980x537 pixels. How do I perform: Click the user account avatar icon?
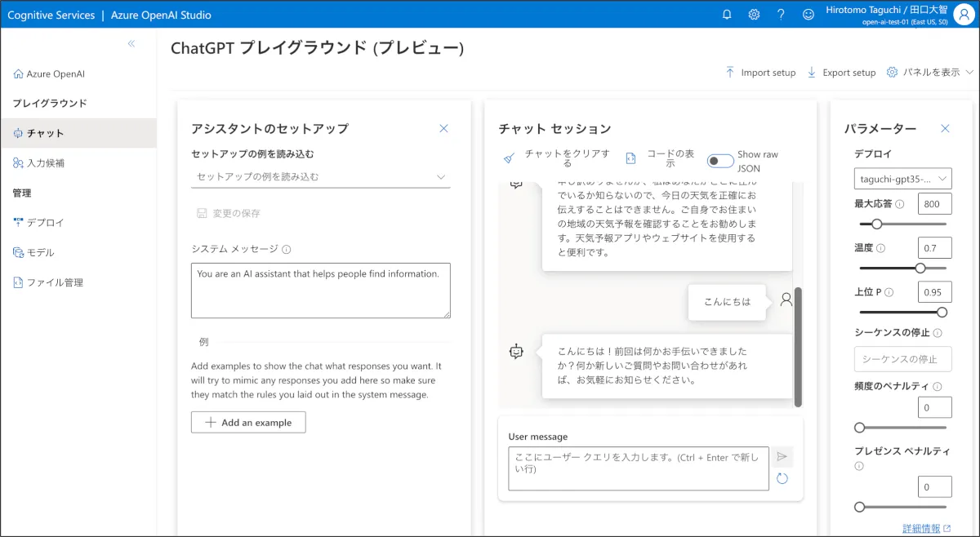pyautogui.click(x=963, y=14)
